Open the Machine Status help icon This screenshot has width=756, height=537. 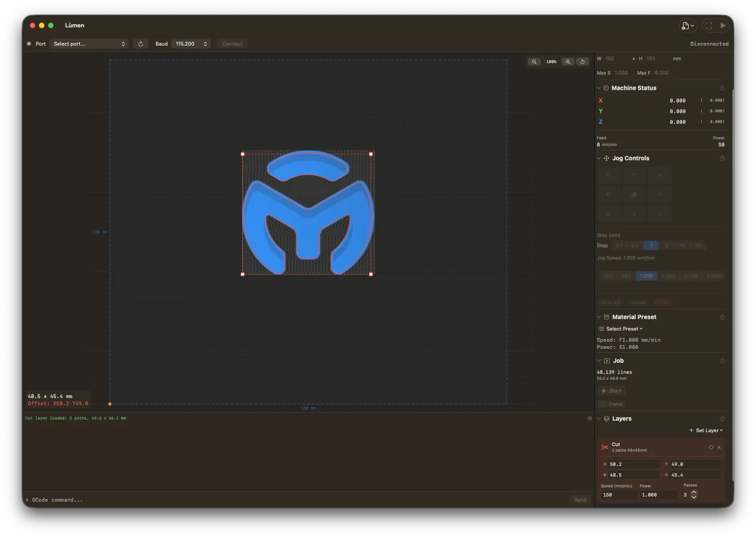722,88
